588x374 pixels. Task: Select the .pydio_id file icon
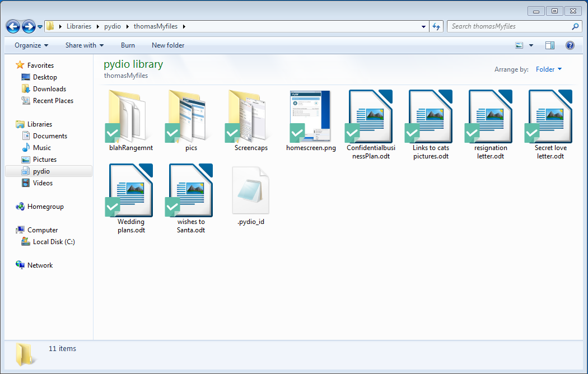click(250, 190)
